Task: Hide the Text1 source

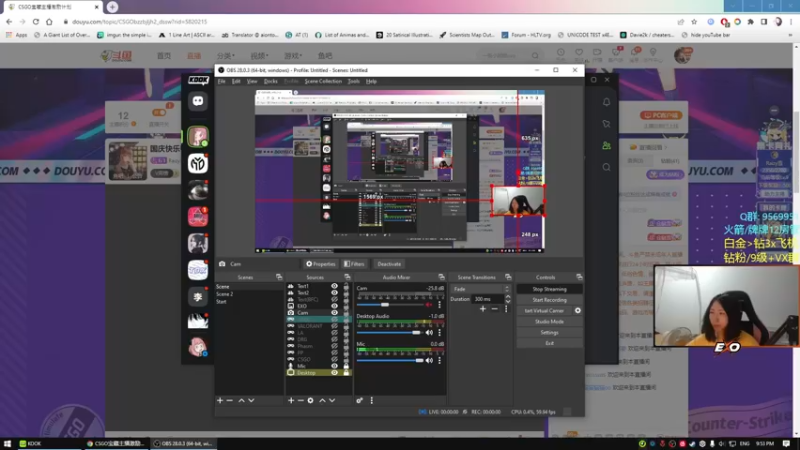Action: click(x=334, y=286)
